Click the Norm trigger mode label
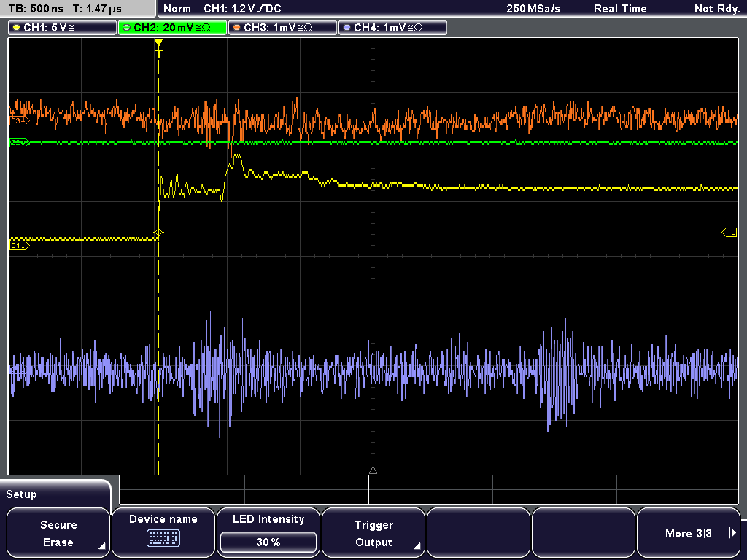The width and height of the screenshot is (747, 560). [177, 9]
